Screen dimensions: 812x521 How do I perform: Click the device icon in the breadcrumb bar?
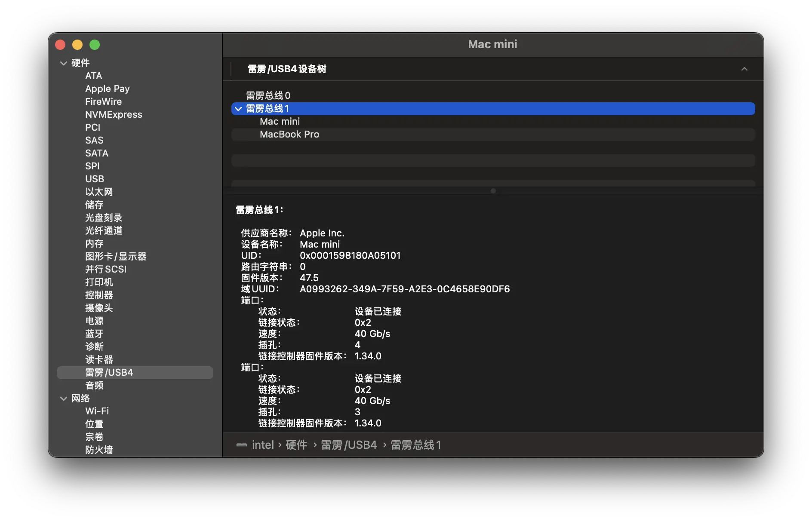coord(242,445)
